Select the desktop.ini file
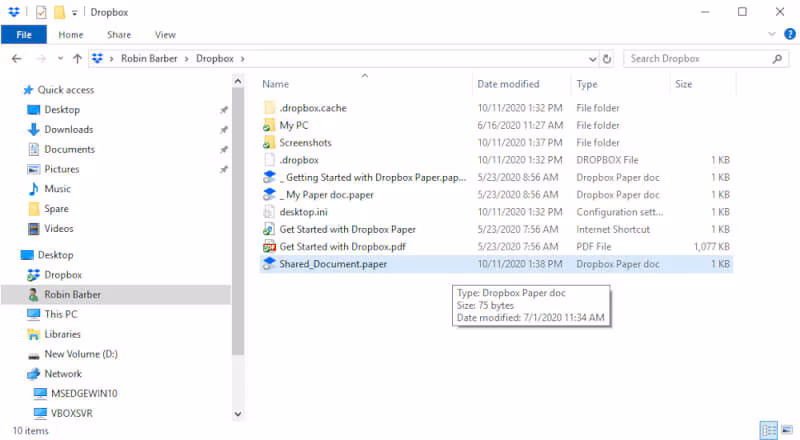 click(303, 212)
